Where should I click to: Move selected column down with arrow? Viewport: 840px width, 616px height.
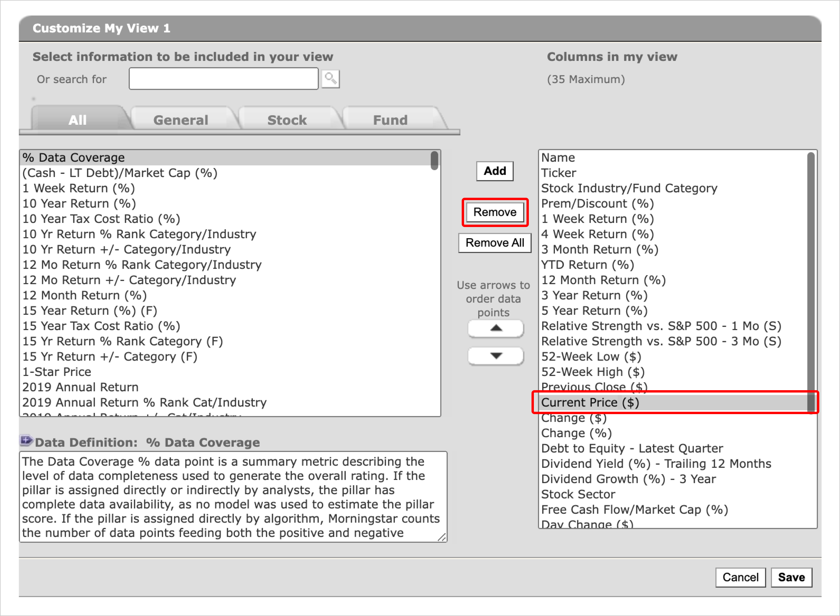(x=495, y=356)
